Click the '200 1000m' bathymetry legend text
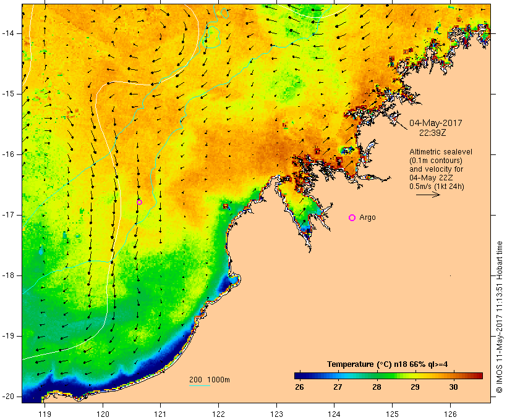This screenshot has height=420, width=507. 210,380
